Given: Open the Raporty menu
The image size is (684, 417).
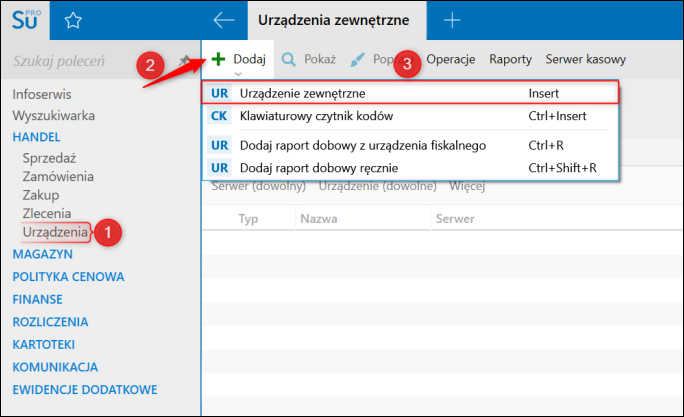Looking at the screenshot, I should click(x=510, y=59).
